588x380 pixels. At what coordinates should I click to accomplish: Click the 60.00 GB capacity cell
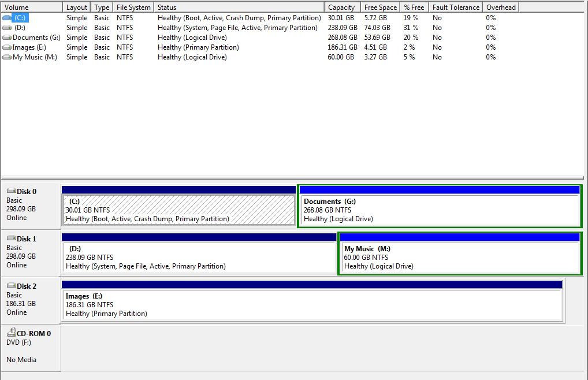point(341,57)
